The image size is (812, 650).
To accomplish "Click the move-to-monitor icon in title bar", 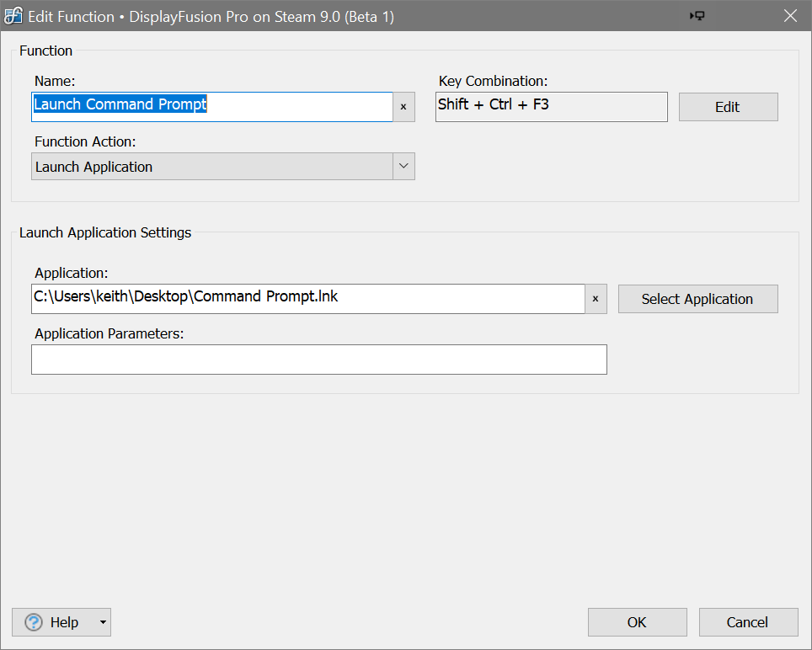I will [697, 16].
